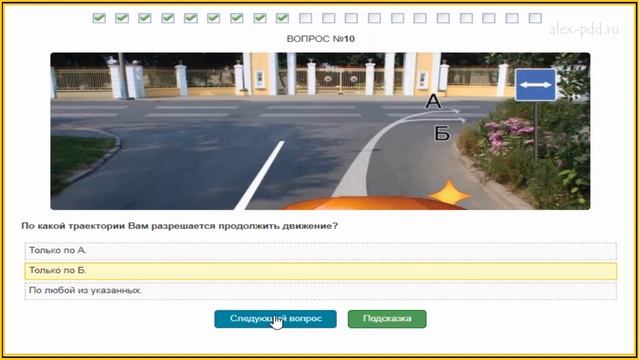Select the empty progress box for question 11

coord(329,18)
